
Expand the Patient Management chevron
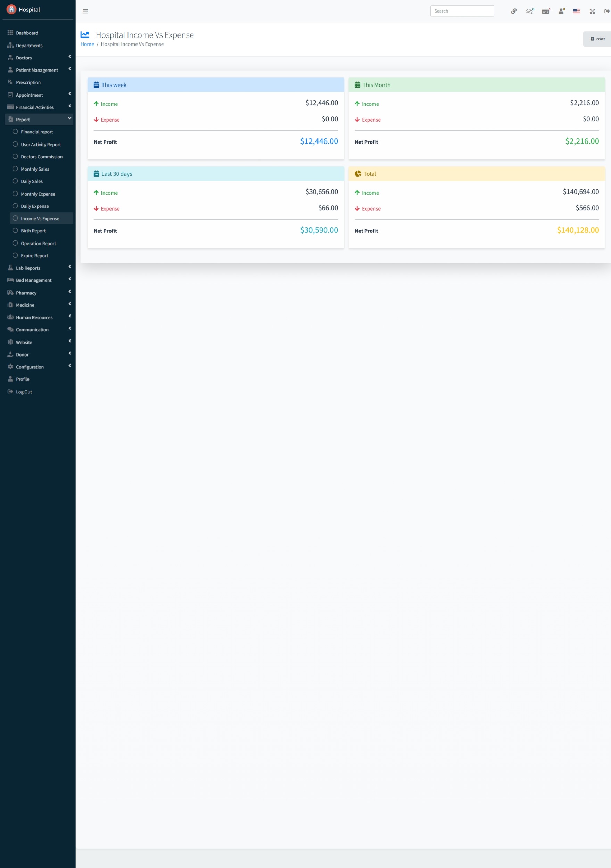[x=69, y=69]
